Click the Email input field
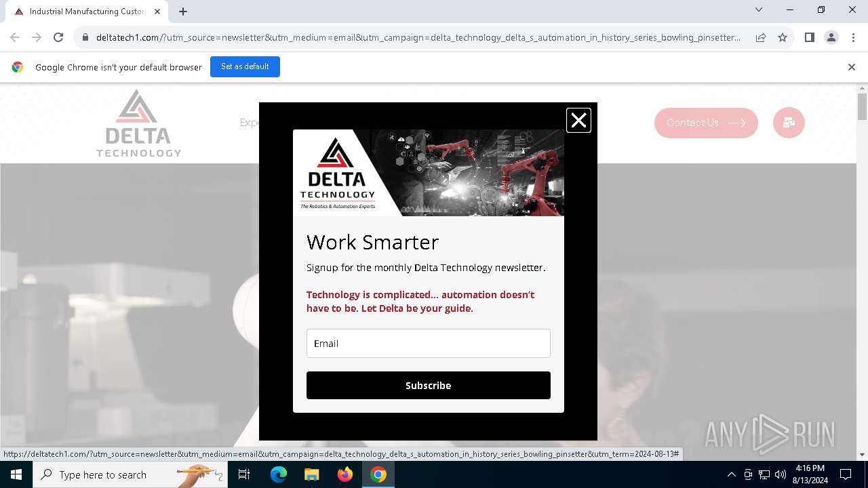 click(x=428, y=343)
